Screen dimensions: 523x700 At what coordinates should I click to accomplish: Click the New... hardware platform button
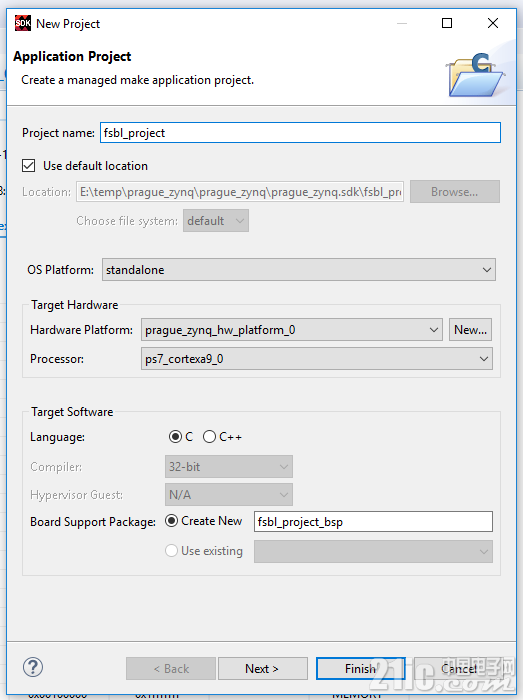coord(470,330)
